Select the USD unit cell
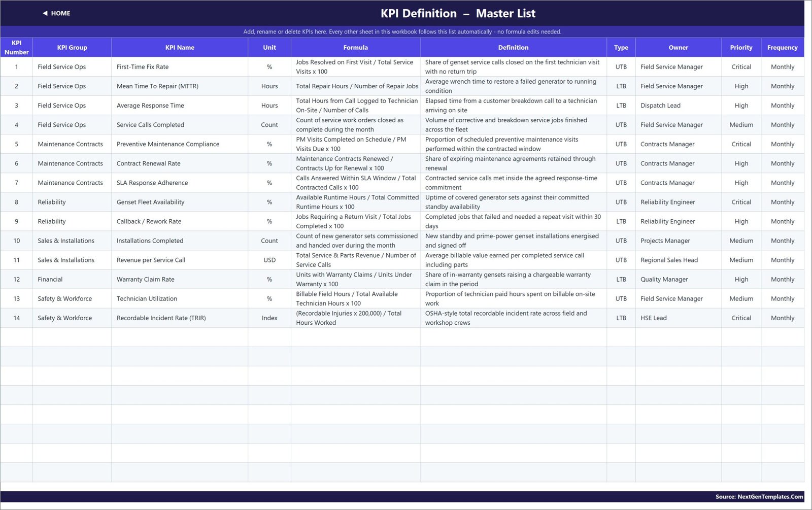812x510 pixels. tap(269, 260)
